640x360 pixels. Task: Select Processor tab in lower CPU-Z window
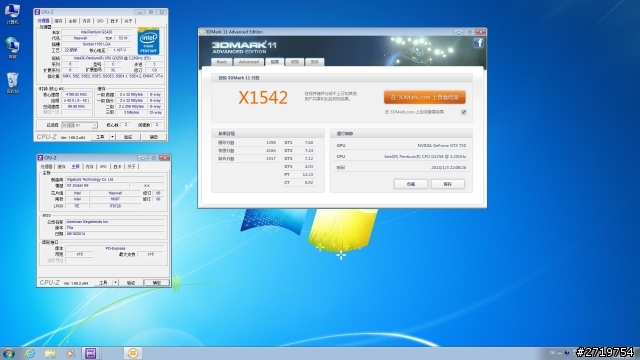pyautogui.click(x=47, y=167)
